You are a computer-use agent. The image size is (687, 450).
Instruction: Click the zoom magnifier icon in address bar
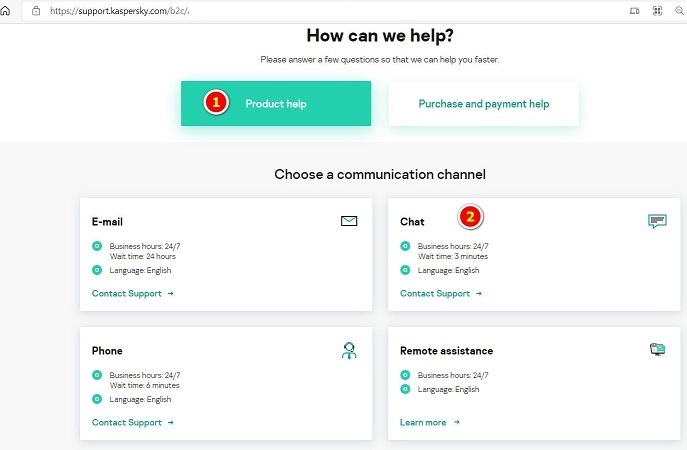(680, 10)
